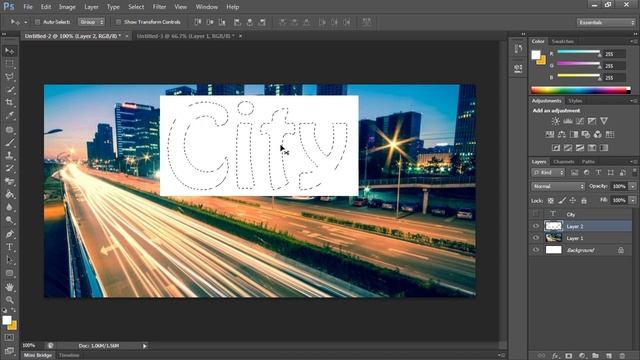Open the Filter menu
The width and height of the screenshot is (640, 360).
pos(159,7)
